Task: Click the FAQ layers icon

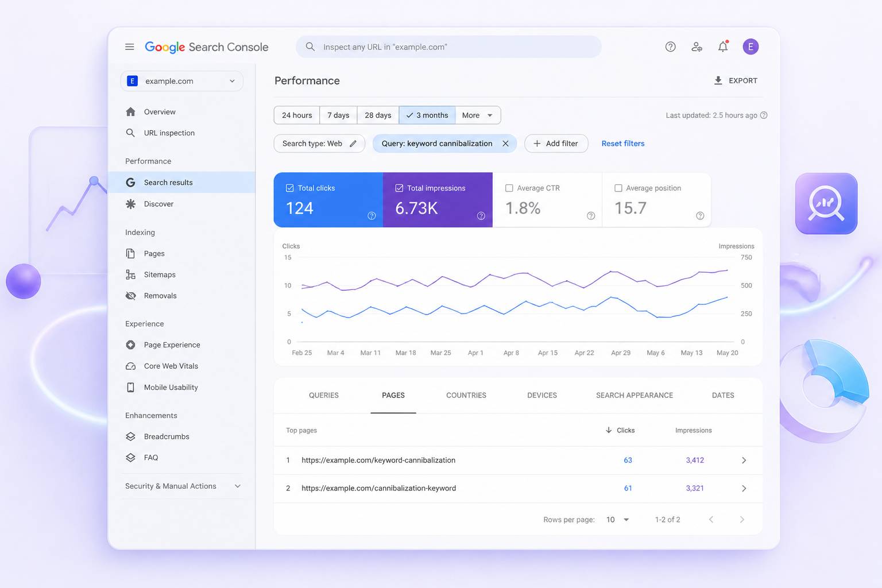Action: 130,458
